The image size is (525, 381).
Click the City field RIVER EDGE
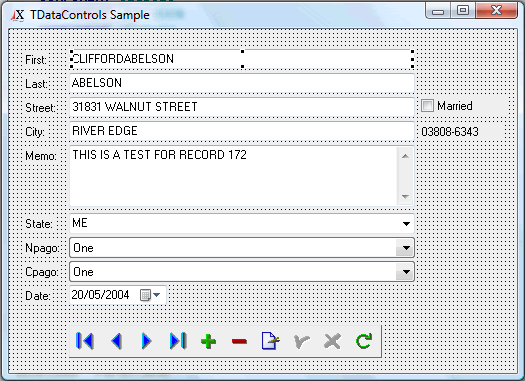[x=242, y=131]
